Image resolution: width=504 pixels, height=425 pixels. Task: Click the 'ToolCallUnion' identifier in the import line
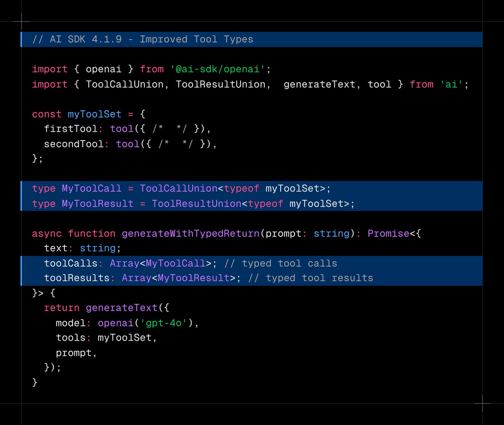click(125, 84)
